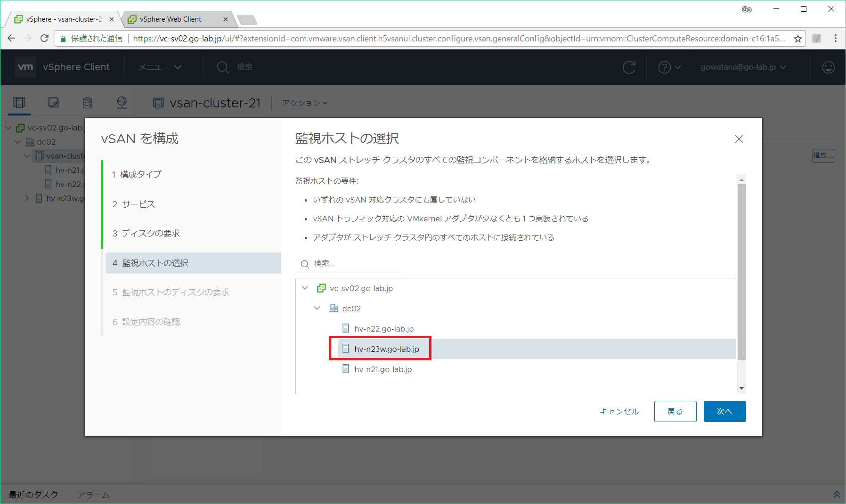The width and height of the screenshot is (846, 504).
Task: Click the vSphere refresh icon
Action: coord(629,67)
